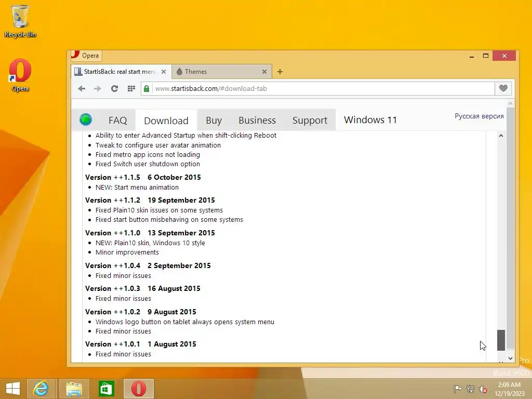532x399 pixels.
Task: Click 'Minor improvements' line
Action: (x=127, y=252)
